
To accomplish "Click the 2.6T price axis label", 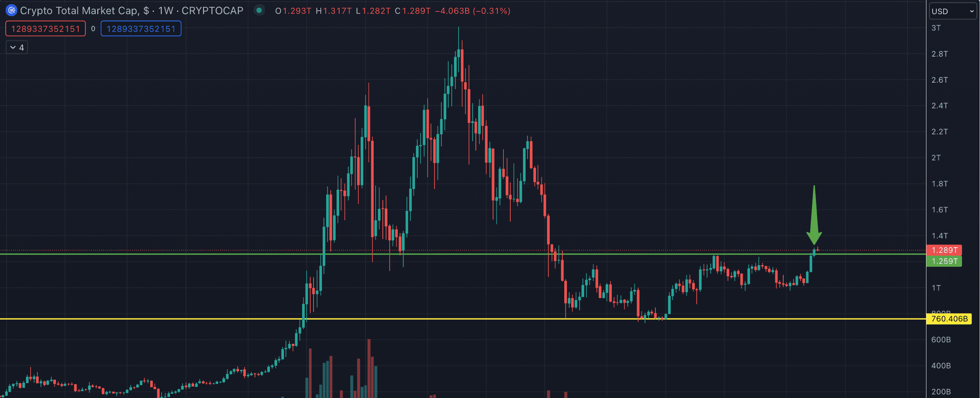I will [939, 80].
